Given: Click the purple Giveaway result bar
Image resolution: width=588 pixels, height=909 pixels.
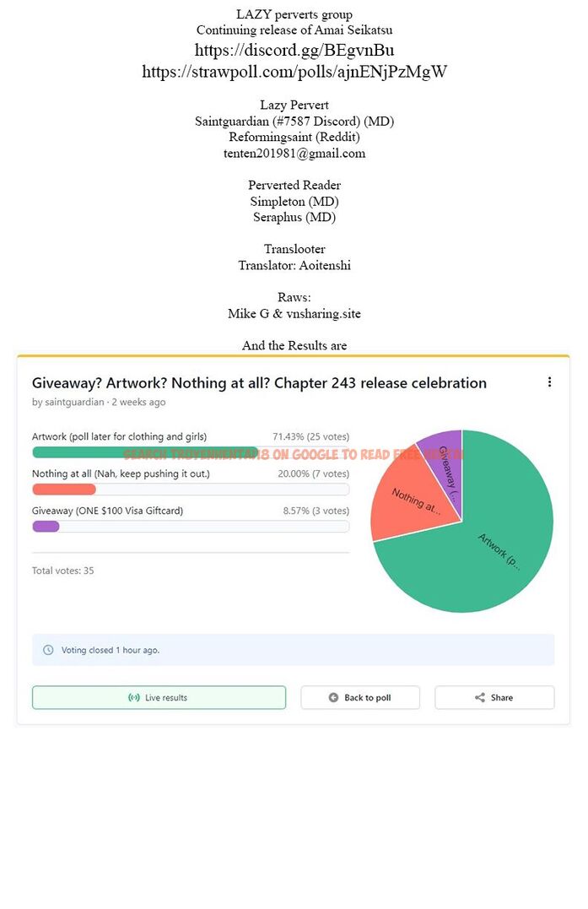Looking at the screenshot, I should pyautogui.click(x=46, y=527).
